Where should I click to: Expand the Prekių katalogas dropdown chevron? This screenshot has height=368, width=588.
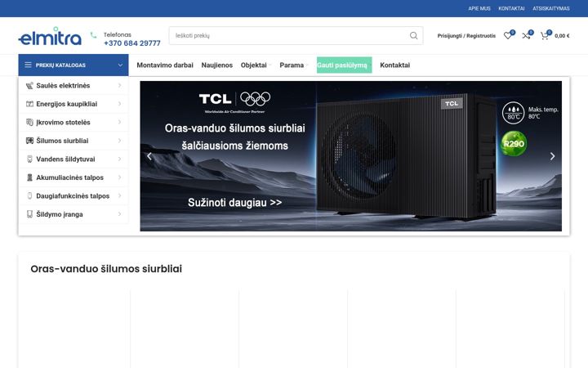120,65
